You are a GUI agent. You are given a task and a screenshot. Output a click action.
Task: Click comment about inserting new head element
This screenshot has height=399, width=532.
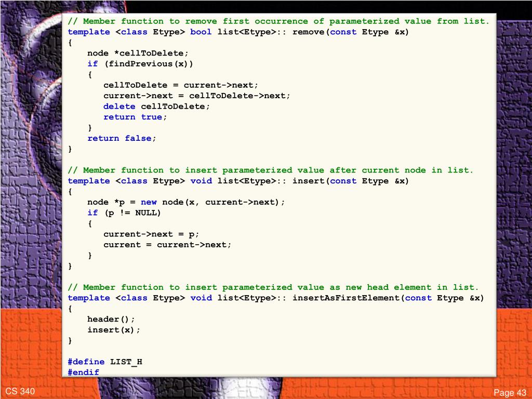pyautogui.click(x=273, y=287)
